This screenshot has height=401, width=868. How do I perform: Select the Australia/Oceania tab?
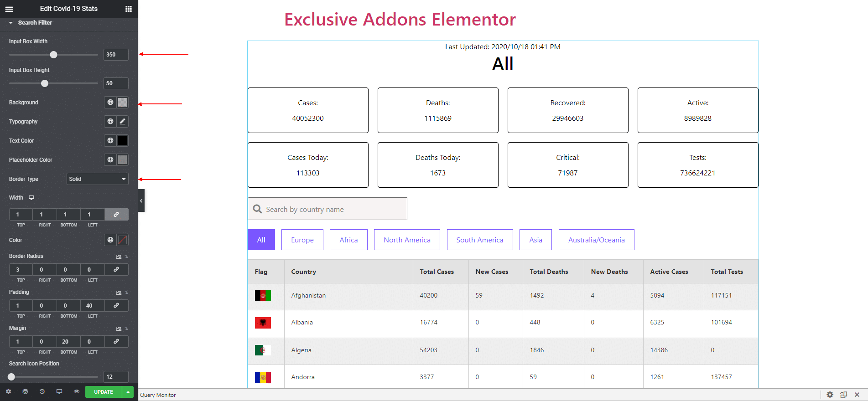[x=597, y=240]
